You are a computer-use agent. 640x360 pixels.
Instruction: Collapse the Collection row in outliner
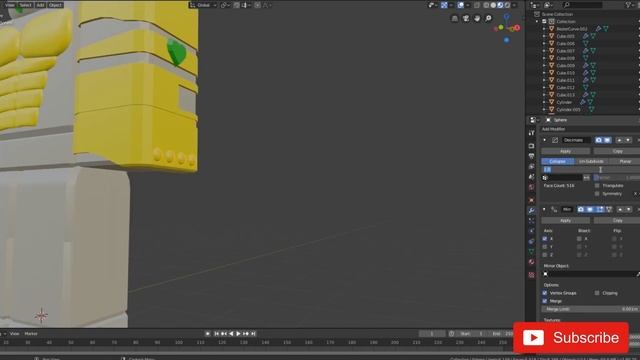coord(537,22)
